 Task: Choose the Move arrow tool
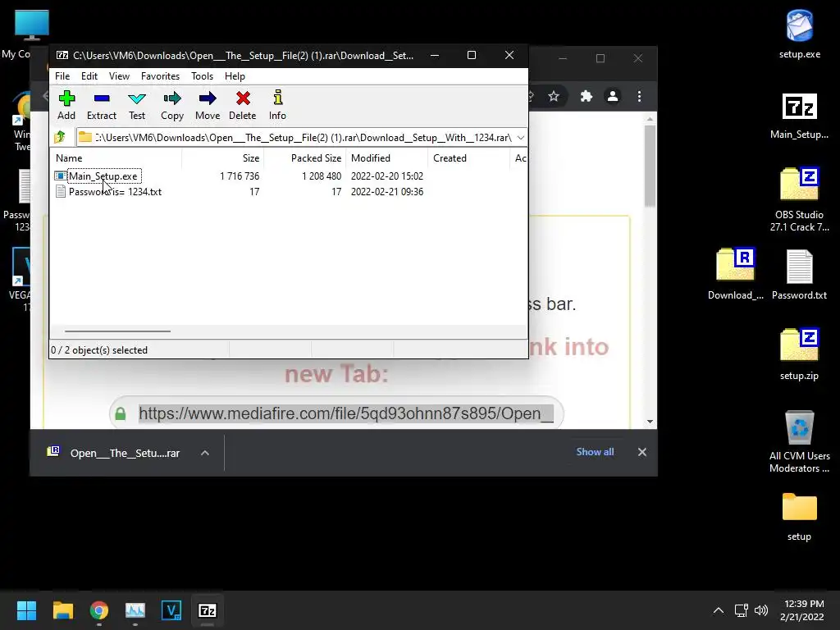click(x=208, y=105)
